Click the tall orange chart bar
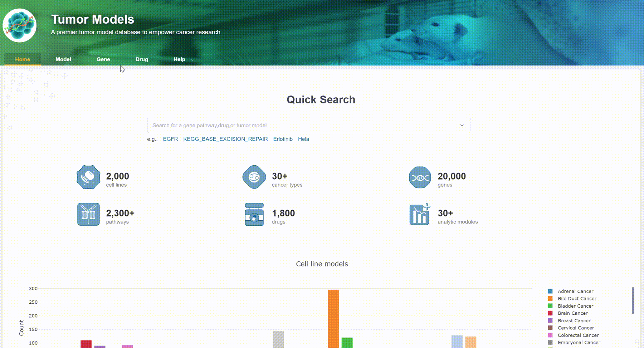The width and height of the screenshot is (644, 348). (333, 318)
